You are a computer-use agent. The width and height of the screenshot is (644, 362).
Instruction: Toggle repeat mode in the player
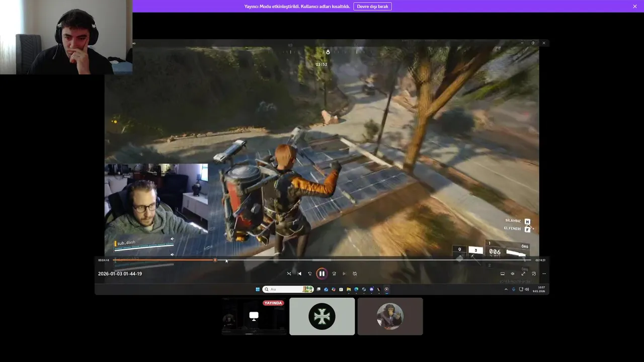pyautogui.click(x=355, y=274)
